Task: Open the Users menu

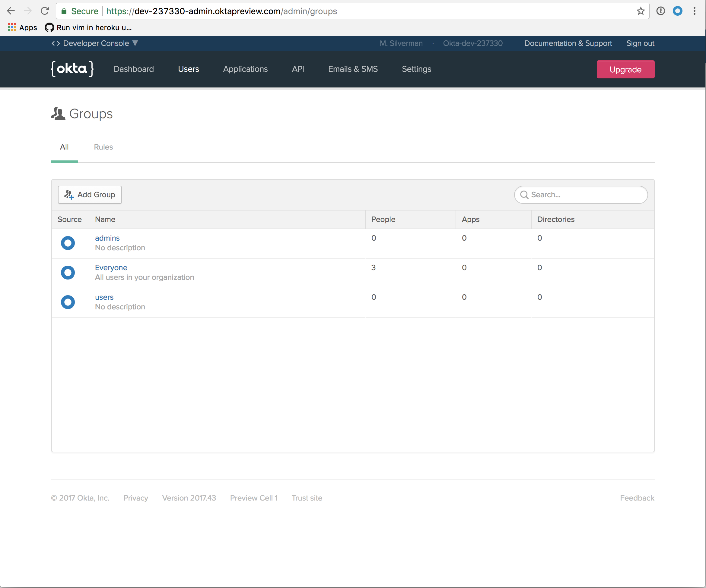Action: tap(188, 69)
